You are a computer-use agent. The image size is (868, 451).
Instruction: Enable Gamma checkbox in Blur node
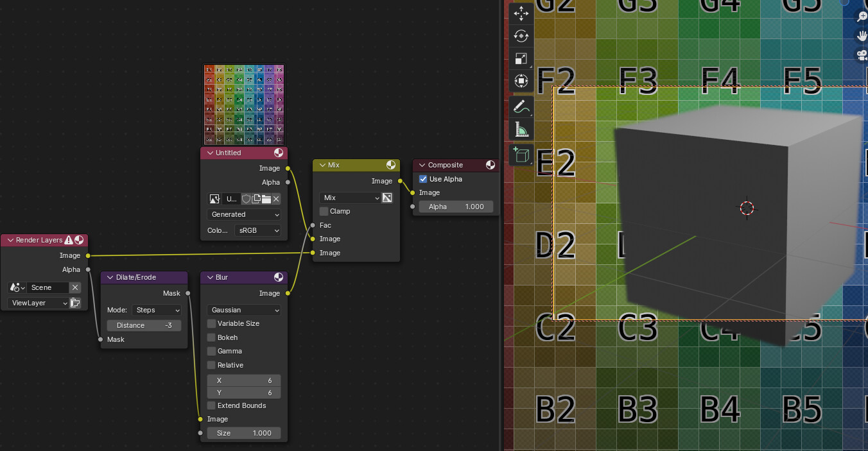(211, 351)
